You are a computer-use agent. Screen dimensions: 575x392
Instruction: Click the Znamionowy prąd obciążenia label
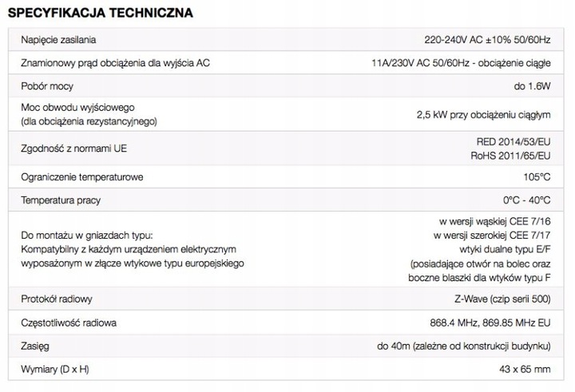pos(117,63)
